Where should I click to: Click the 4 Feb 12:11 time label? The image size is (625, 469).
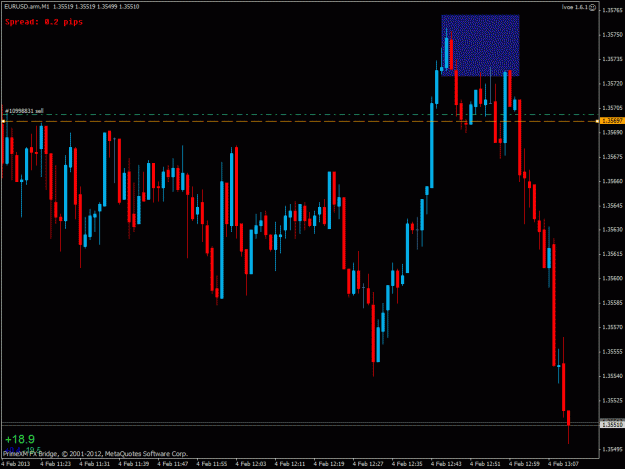pyautogui.click(x=290, y=464)
